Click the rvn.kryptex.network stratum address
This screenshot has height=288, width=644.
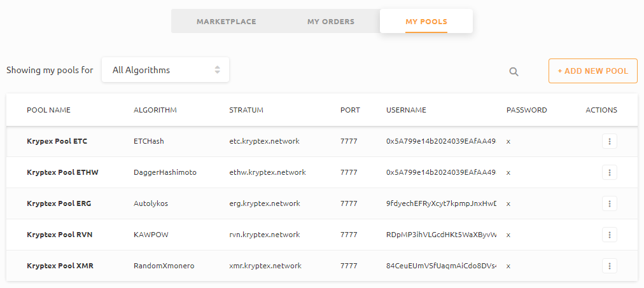point(265,235)
